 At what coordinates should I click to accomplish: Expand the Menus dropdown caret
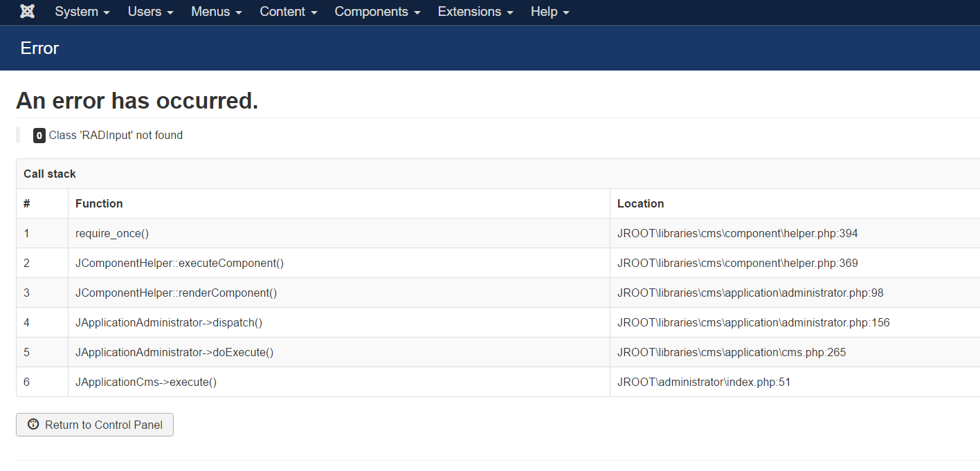tap(239, 13)
